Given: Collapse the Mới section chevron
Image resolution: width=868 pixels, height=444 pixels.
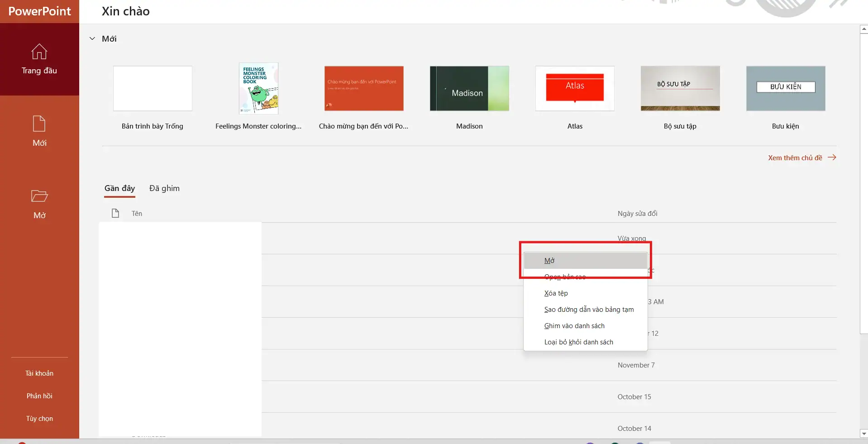Looking at the screenshot, I should (x=92, y=38).
